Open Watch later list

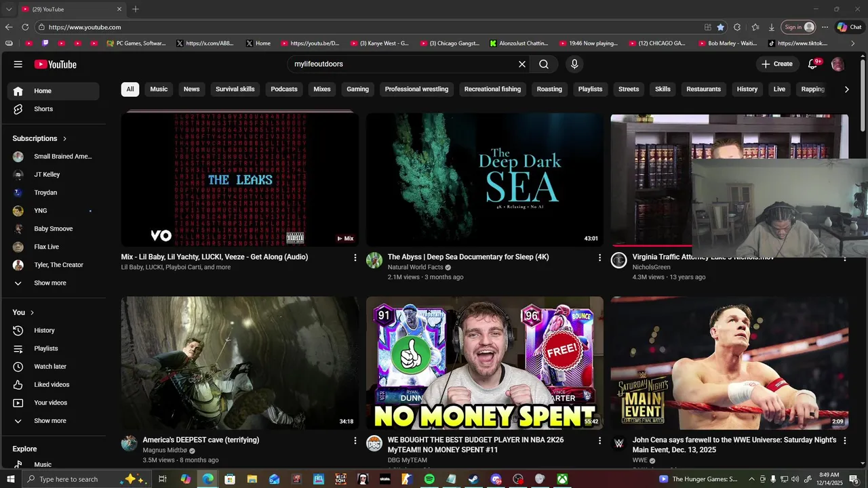53,367
